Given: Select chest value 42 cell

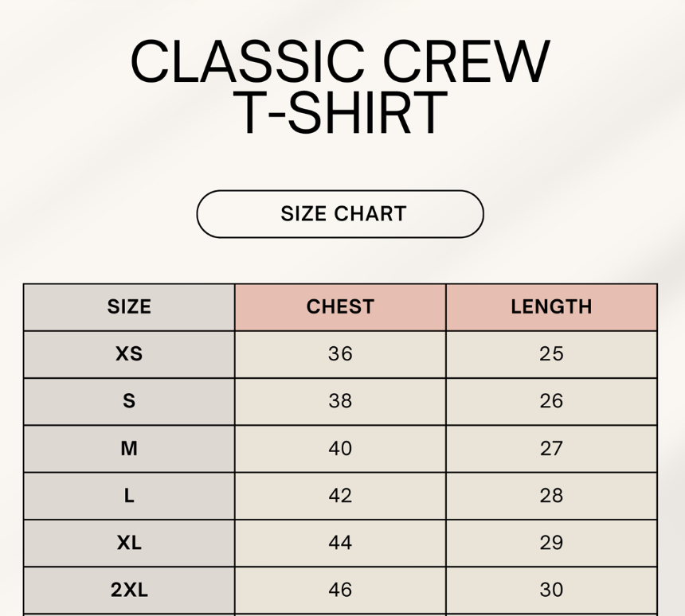Looking at the screenshot, I should click(340, 496).
